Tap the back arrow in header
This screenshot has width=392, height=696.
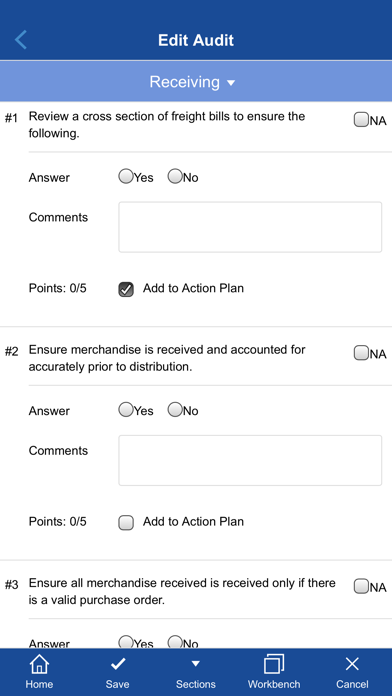pos(21,40)
